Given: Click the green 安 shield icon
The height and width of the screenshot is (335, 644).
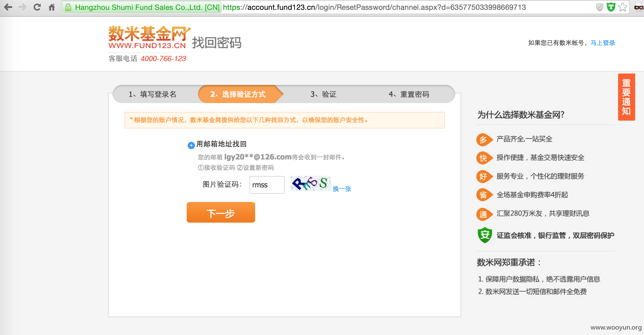Looking at the screenshot, I should pyautogui.click(x=485, y=235).
